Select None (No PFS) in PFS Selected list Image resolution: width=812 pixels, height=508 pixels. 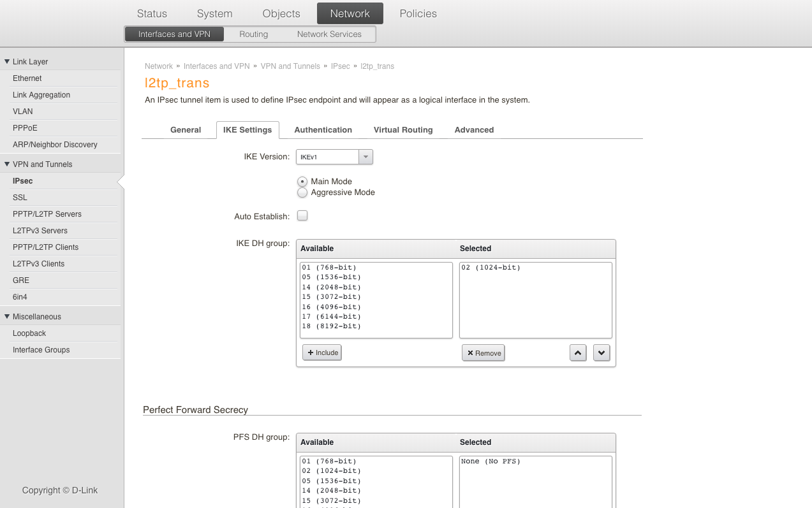[x=491, y=461]
